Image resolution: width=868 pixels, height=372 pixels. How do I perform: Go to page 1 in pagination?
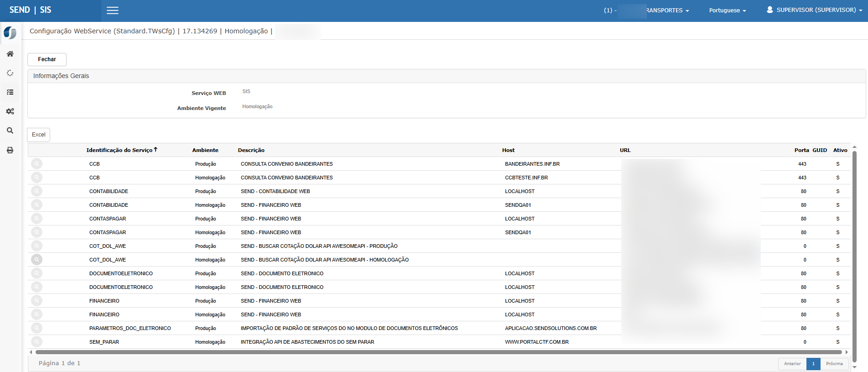(813, 364)
